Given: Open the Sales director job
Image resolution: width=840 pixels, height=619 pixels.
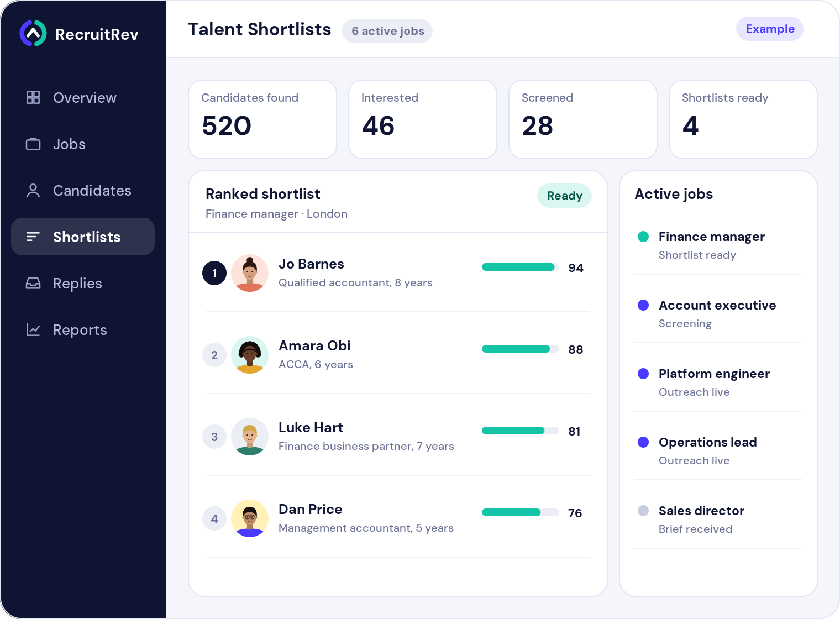Looking at the screenshot, I should [x=718, y=520].
